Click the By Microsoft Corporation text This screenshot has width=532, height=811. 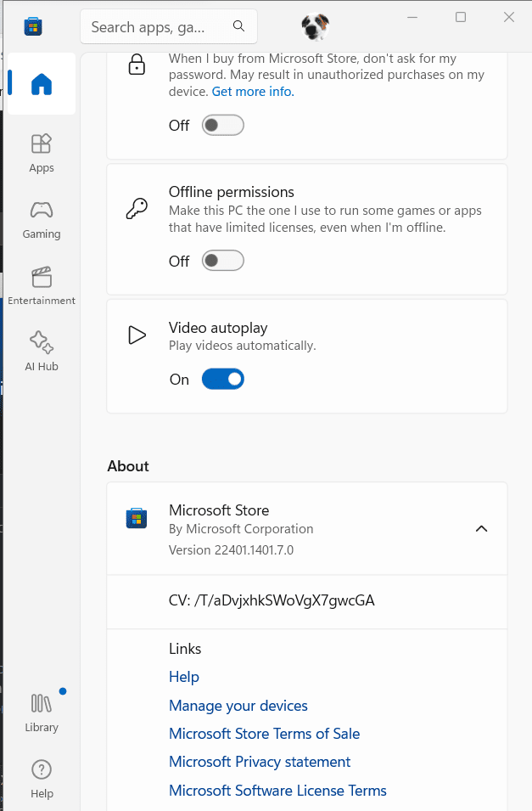241,528
